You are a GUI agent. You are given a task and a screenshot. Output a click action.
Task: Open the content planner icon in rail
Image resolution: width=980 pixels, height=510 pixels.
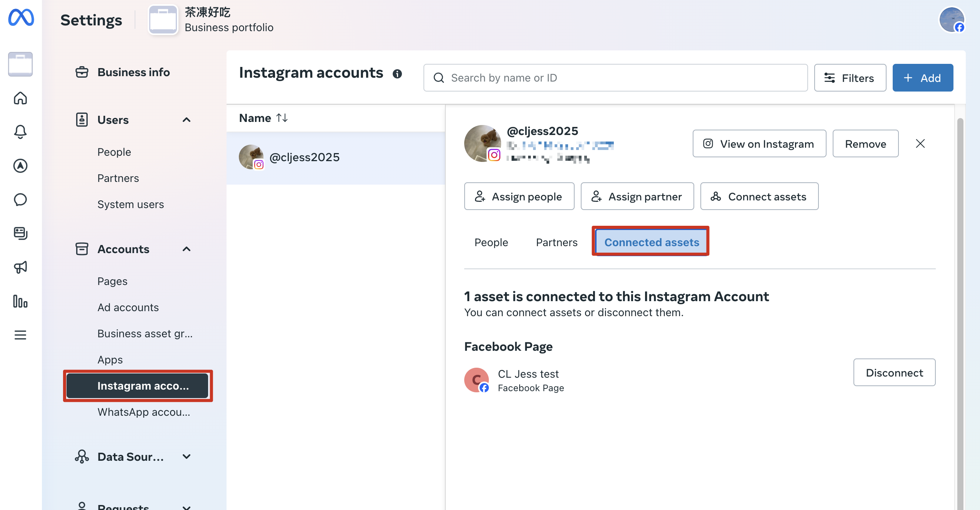[20, 233]
